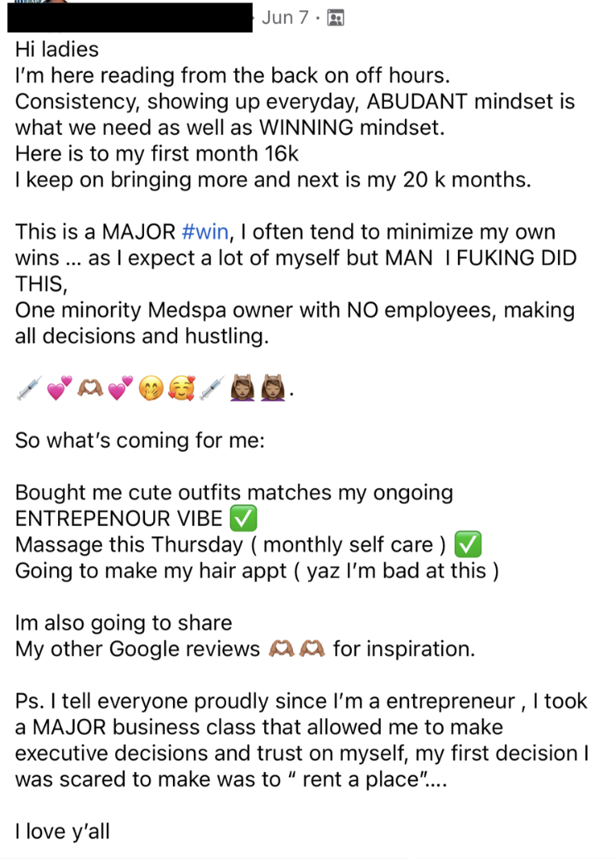Click green check mark after ENTREPENOUR VIBE
The image size is (616, 859).
tap(243, 519)
